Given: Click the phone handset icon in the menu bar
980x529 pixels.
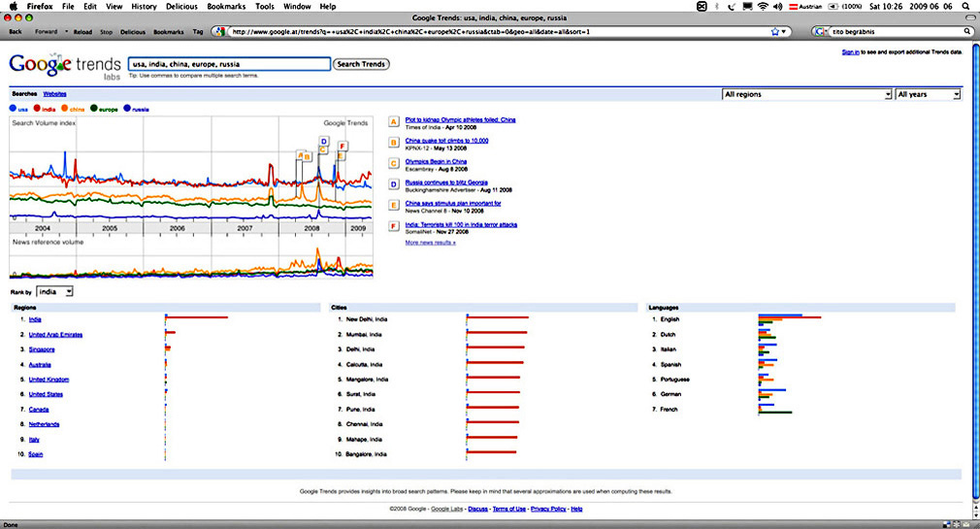Looking at the screenshot, I should [732, 6].
